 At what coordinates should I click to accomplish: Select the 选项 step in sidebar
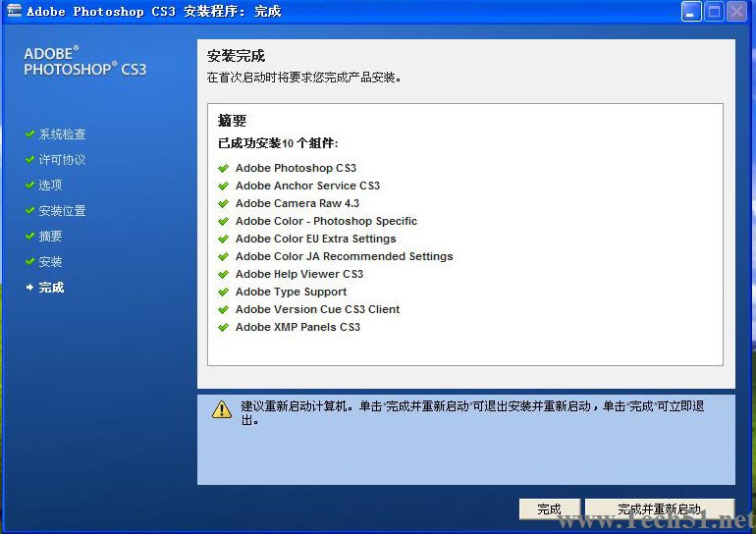click(51, 186)
